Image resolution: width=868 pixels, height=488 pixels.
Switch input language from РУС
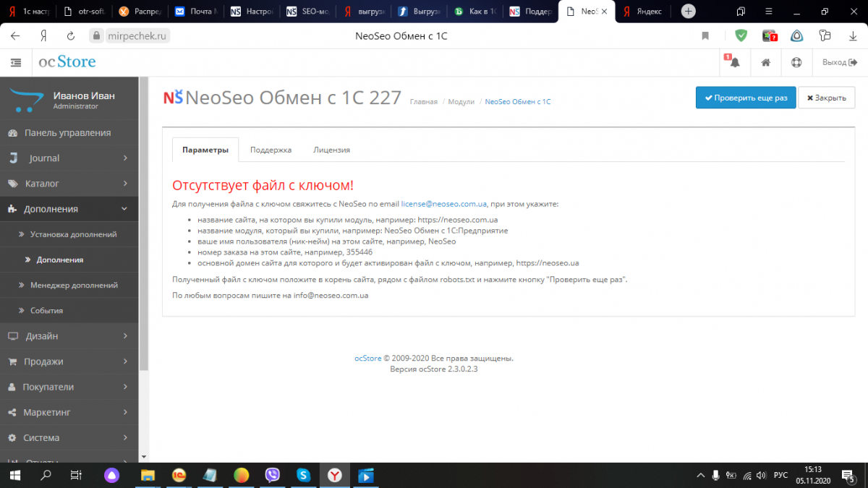[780, 475]
